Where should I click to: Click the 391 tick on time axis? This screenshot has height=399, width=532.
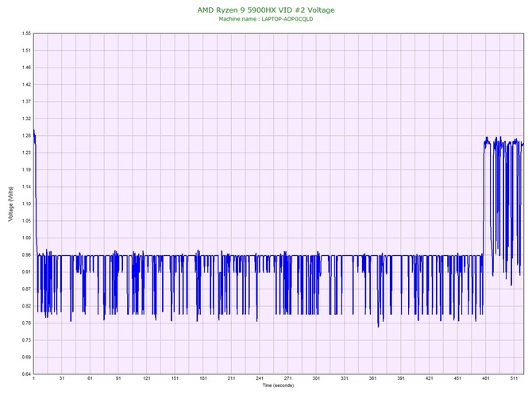click(x=401, y=378)
